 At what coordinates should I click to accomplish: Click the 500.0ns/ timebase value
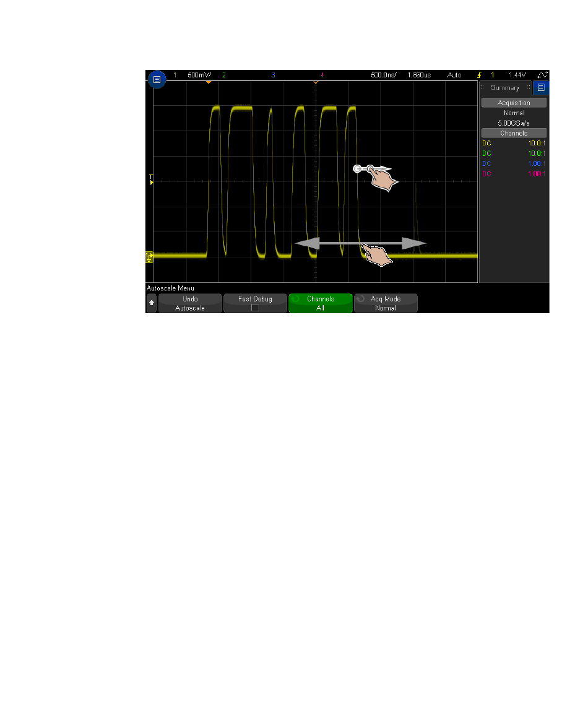coord(383,75)
